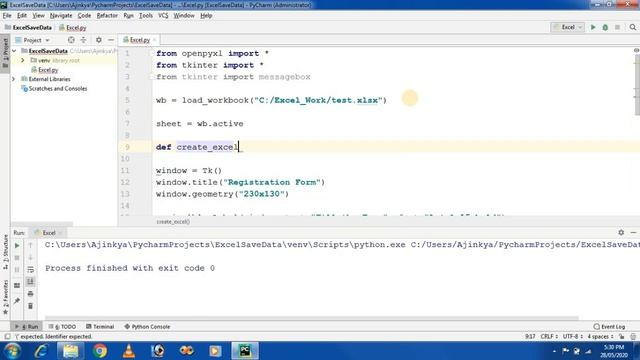Image resolution: width=640 pixels, height=360 pixels.
Task: Click the 9:17 caret position in status bar
Action: tap(530, 337)
